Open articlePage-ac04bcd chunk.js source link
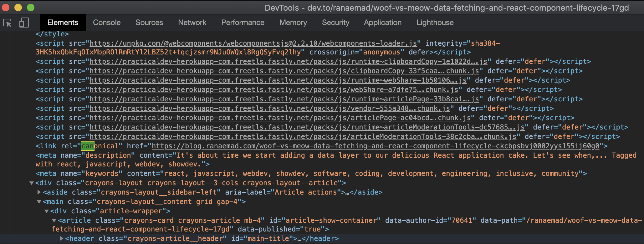The height and width of the screenshot is (244, 644). click(280, 118)
